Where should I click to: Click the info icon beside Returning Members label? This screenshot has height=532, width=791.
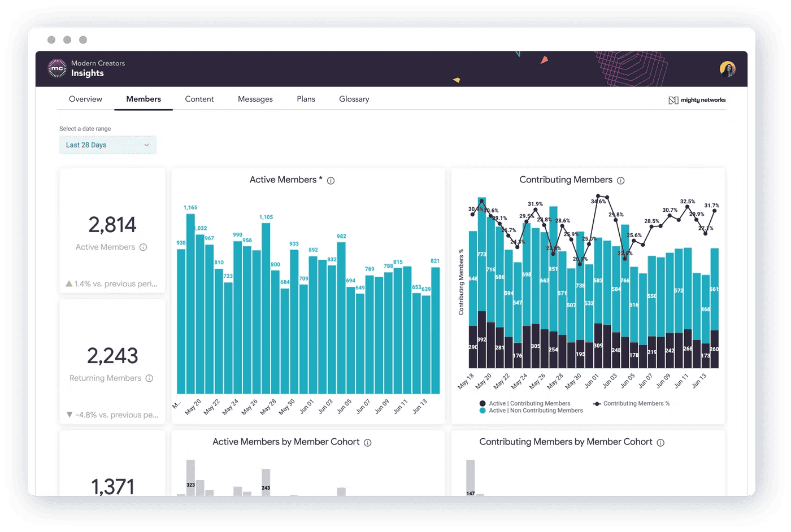149,378
